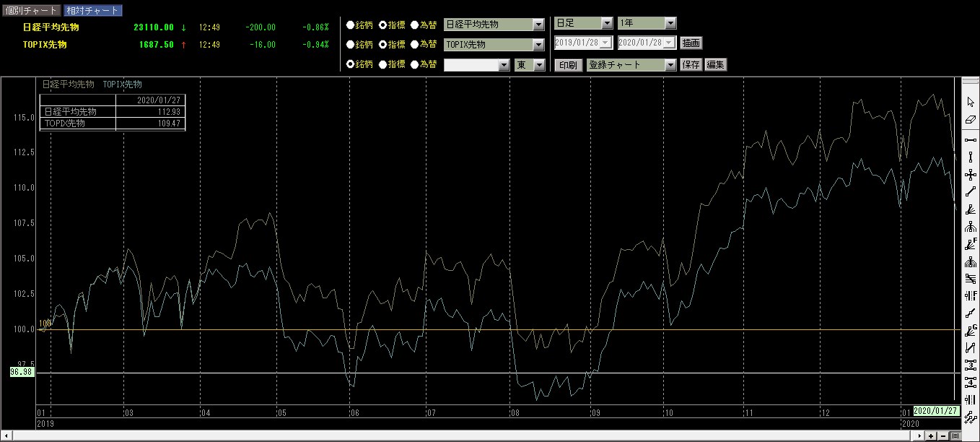Image resolution: width=980 pixels, height=442 pixels.
Task: Zoom out with the minus button
Action: pos(943,436)
